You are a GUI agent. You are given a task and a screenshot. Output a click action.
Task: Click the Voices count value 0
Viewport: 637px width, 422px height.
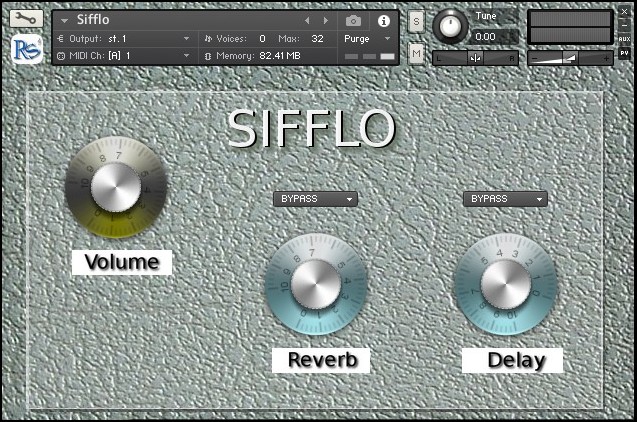coord(262,39)
